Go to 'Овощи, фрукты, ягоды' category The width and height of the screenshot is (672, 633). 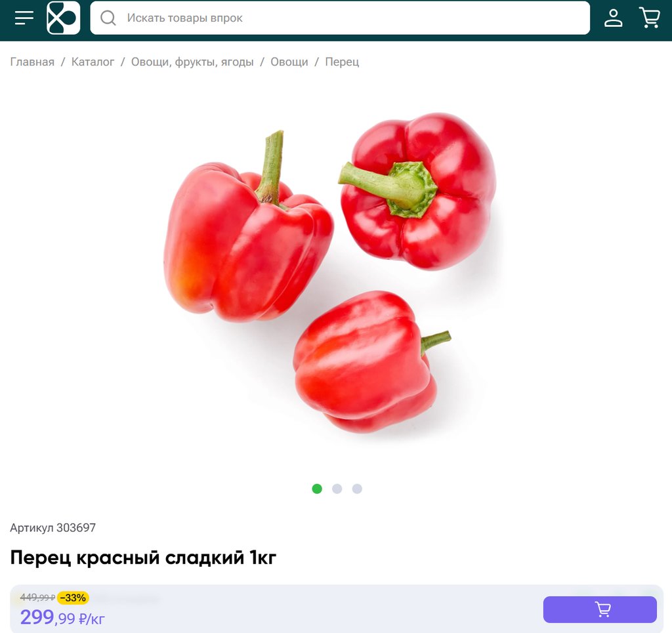pyautogui.click(x=192, y=62)
